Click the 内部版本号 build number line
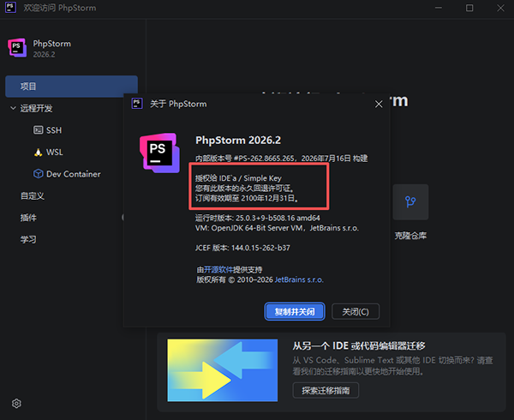Image resolution: width=514 pixels, height=420 pixels. coord(281,159)
